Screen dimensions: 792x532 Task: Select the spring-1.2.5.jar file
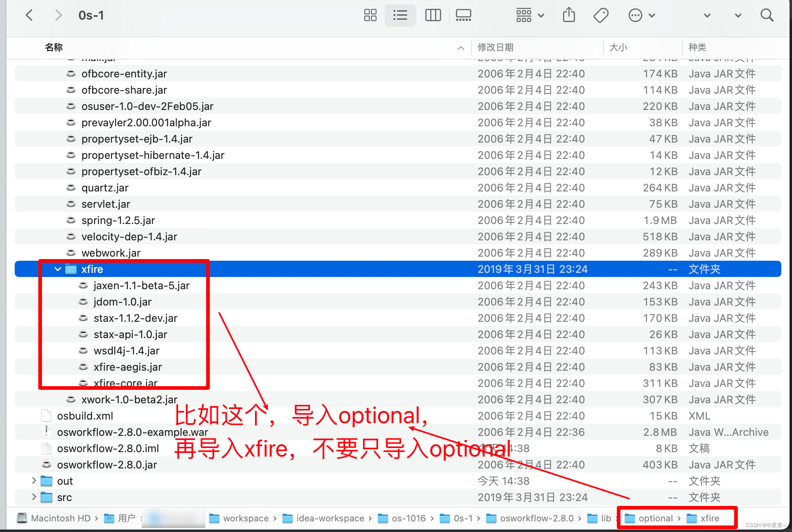[118, 220]
